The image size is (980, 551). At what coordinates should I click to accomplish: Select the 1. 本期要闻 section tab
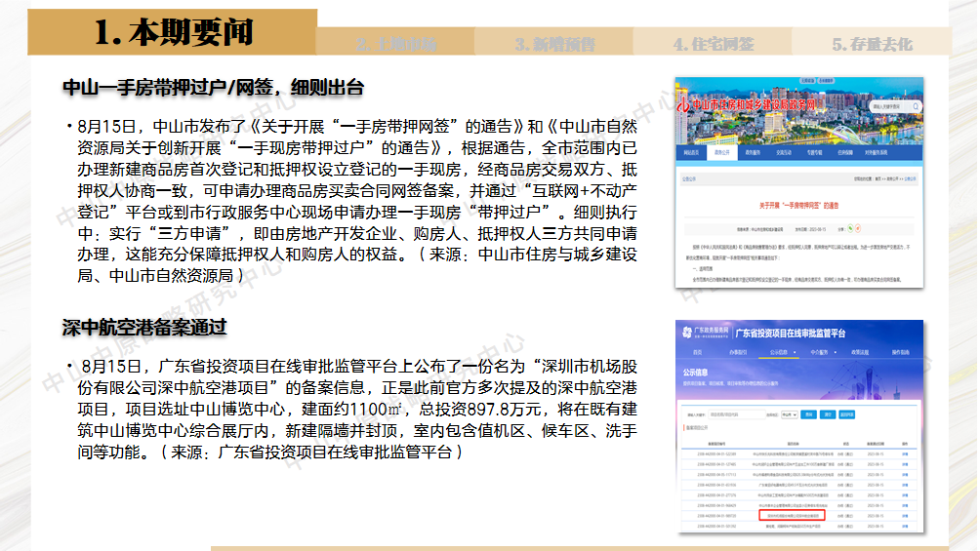(174, 32)
